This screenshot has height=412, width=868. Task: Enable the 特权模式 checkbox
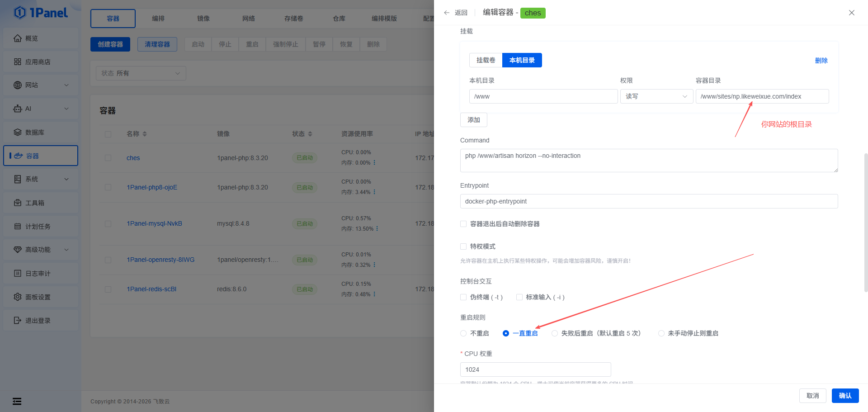coord(463,246)
